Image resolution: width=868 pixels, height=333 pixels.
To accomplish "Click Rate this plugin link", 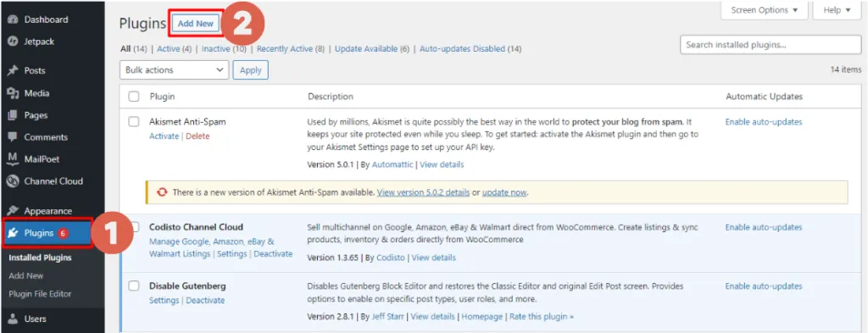I will [542, 316].
